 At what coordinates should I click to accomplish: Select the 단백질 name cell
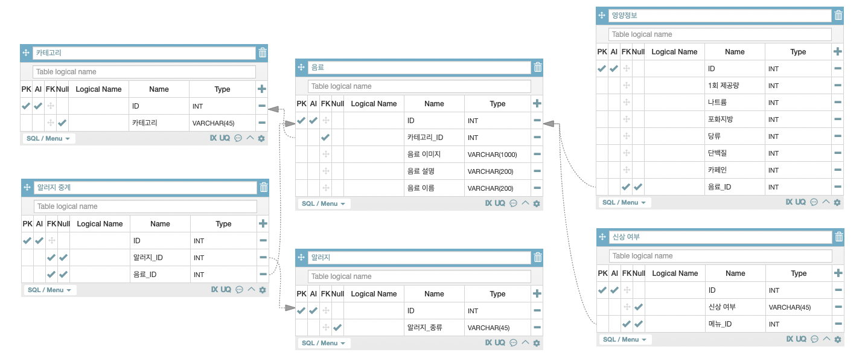(x=735, y=153)
